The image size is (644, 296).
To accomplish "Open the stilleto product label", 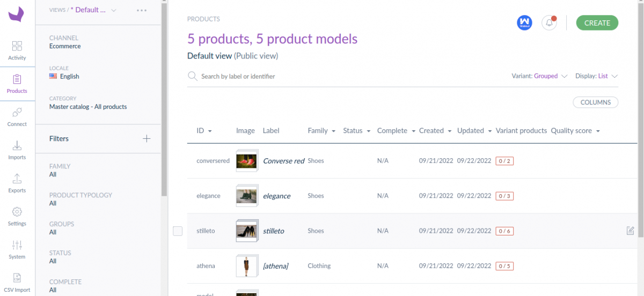I will tap(273, 231).
